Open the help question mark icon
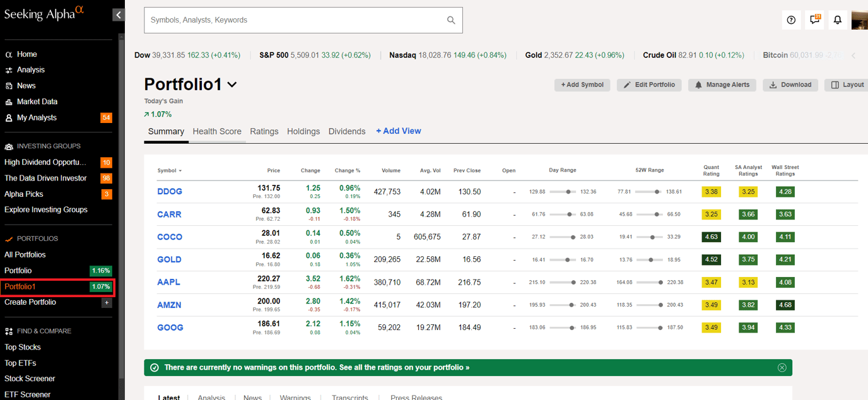This screenshot has width=868, height=400. coord(791,20)
